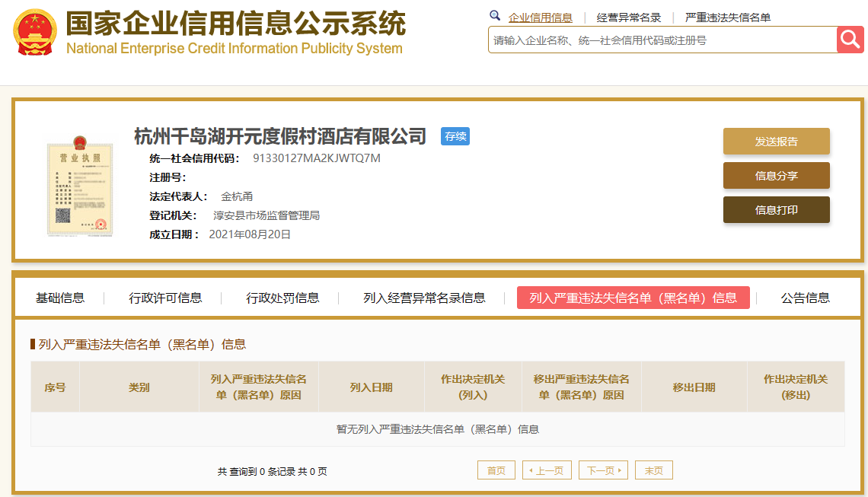Click the 发送报告 button
Viewport: 868px width, 497px height.
[776, 141]
